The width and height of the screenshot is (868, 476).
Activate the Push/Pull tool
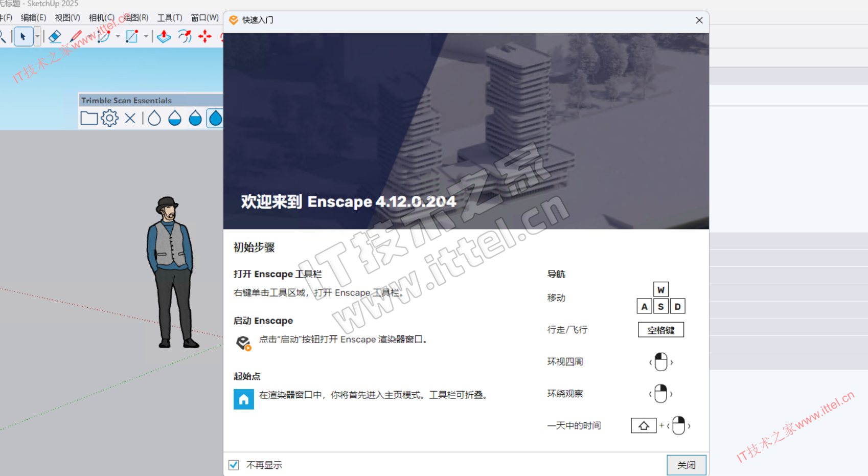click(164, 36)
